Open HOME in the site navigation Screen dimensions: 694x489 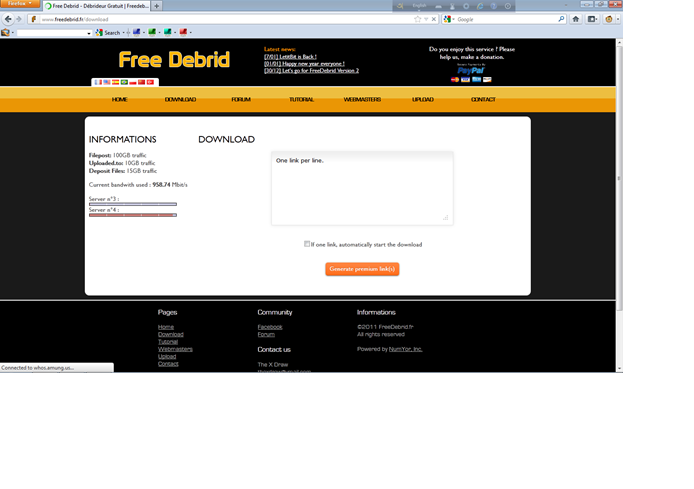(x=120, y=99)
